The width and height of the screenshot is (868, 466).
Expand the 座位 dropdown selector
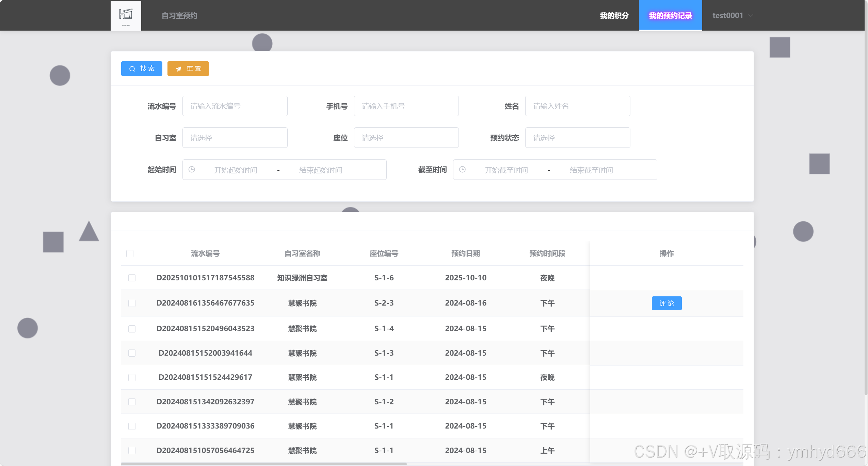406,138
